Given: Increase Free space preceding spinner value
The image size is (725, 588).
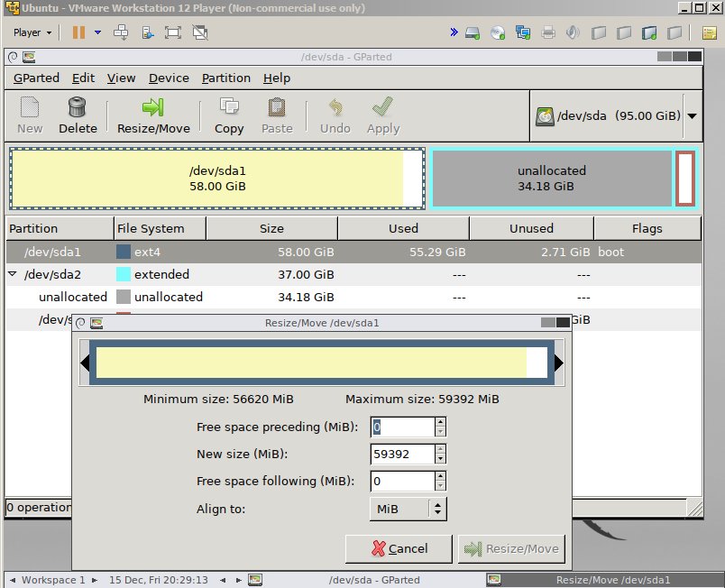Looking at the screenshot, I should [x=440, y=421].
